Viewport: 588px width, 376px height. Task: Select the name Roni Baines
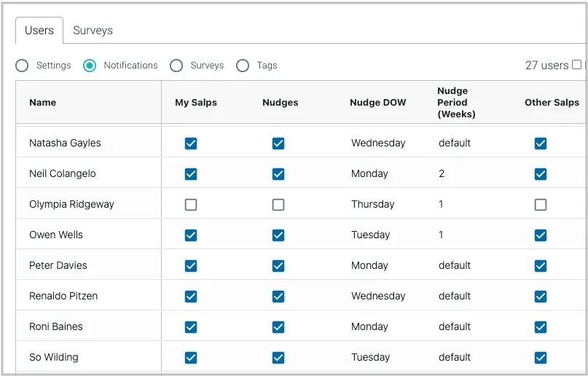point(56,327)
